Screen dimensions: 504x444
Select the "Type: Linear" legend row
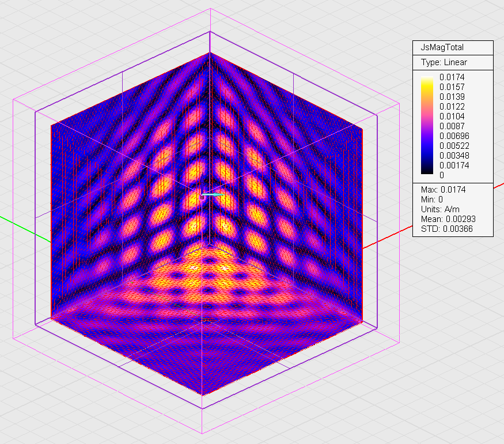(x=444, y=62)
